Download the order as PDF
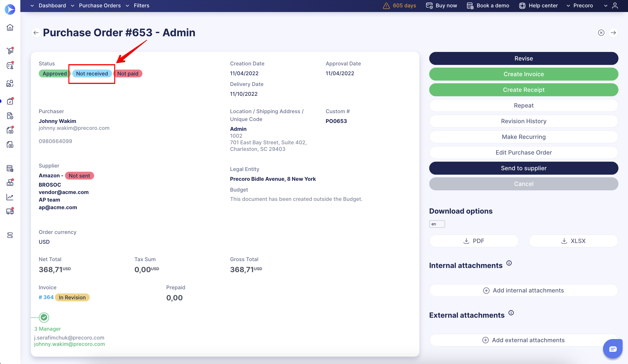This screenshot has width=628, height=364. (x=474, y=241)
